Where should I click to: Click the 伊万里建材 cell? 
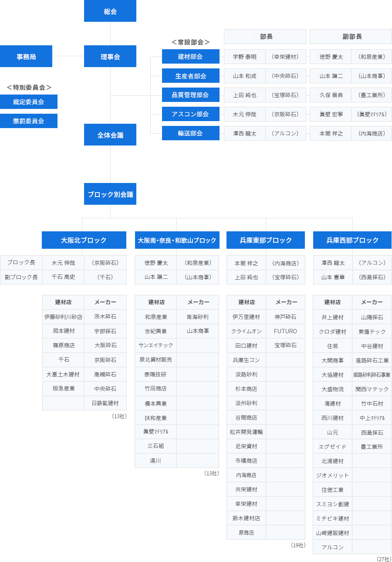(x=247, y=317)
